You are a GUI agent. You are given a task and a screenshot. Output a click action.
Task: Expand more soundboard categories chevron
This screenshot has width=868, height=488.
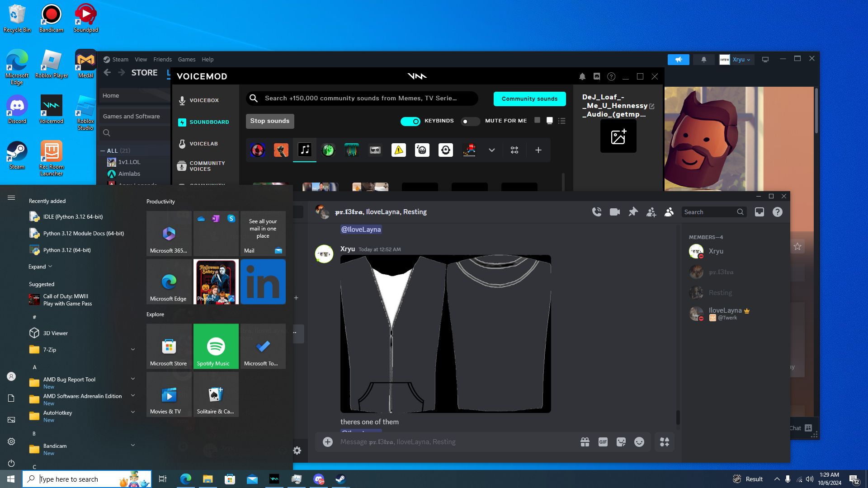[x=491, y=150]
